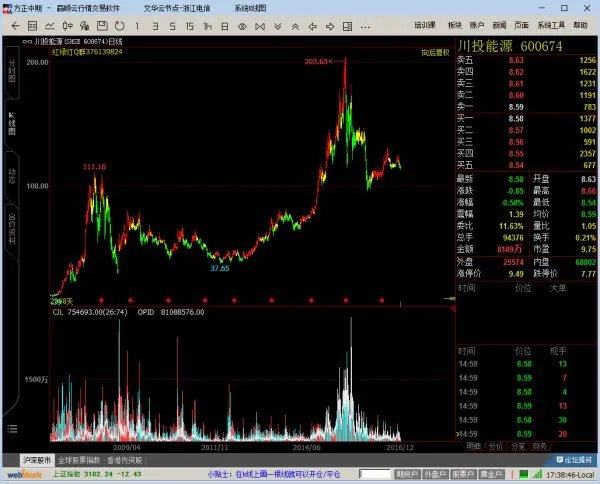
Task: Click the 黄金户 account button
Action: coord(491,474)
